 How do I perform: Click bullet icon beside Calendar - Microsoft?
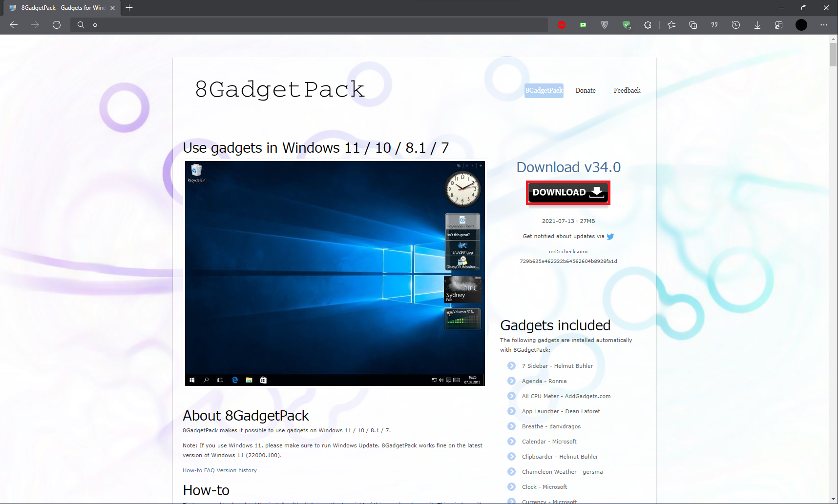(x=511, y=442)
